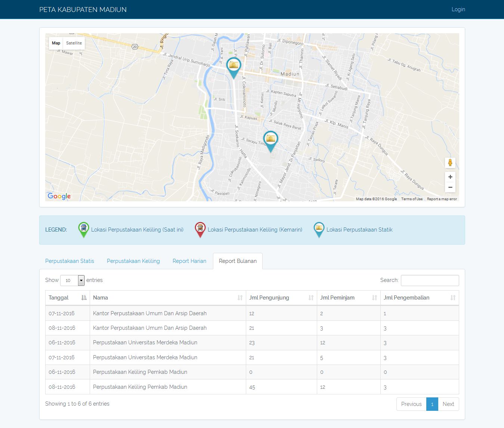This screenshot has height=428, width=504.
Task: Sort by Jml Peminjam column icon
Action: [374, 298]
